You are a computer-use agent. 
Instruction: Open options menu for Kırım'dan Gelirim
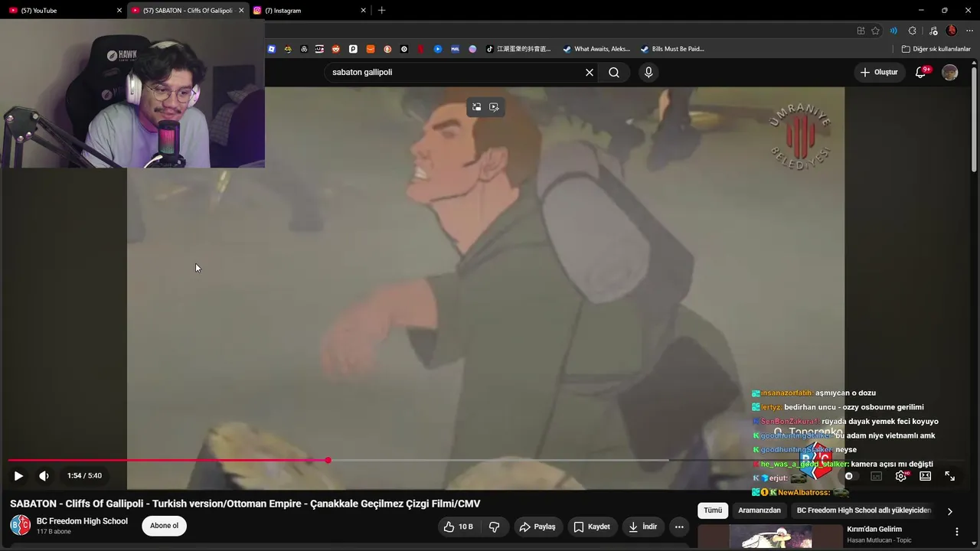[956, 532]
